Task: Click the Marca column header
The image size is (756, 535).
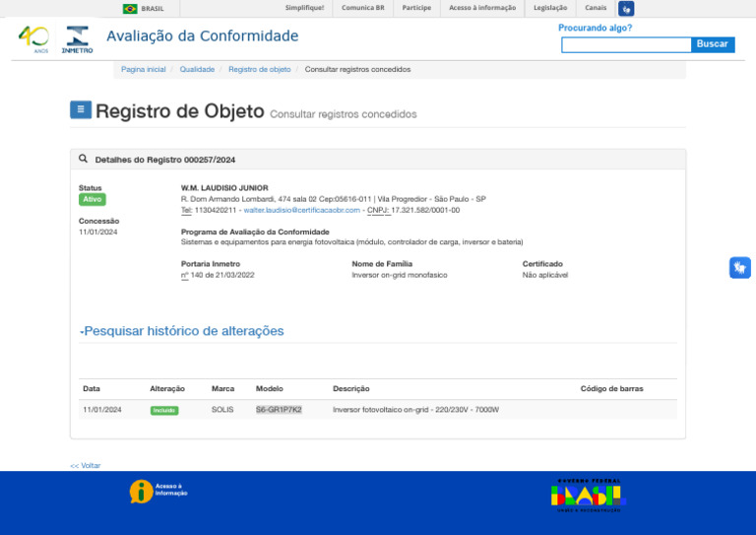Action: coord(222,389)
